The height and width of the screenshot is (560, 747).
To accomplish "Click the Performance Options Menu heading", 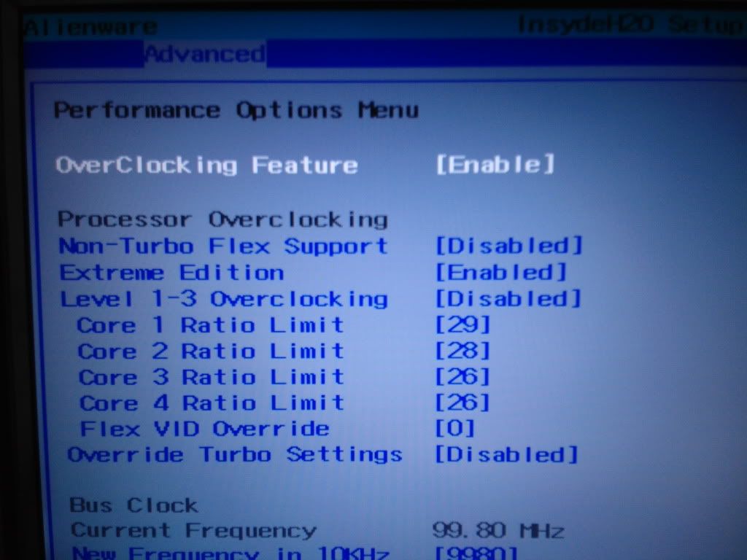I will coord(236,111).
